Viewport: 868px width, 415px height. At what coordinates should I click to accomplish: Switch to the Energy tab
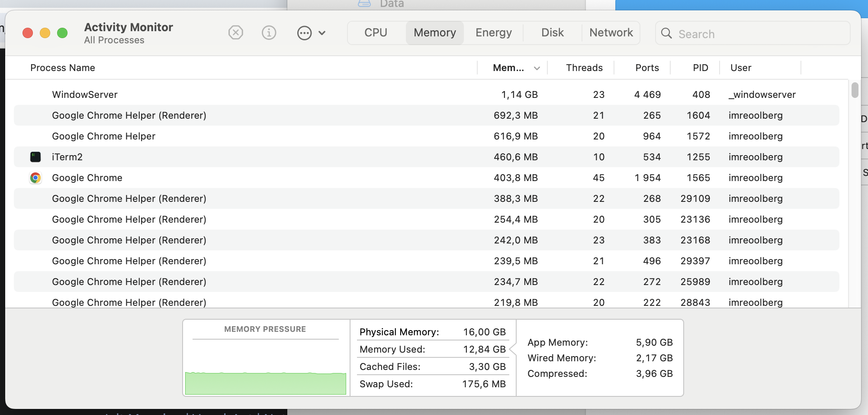[x=494, y=32]
